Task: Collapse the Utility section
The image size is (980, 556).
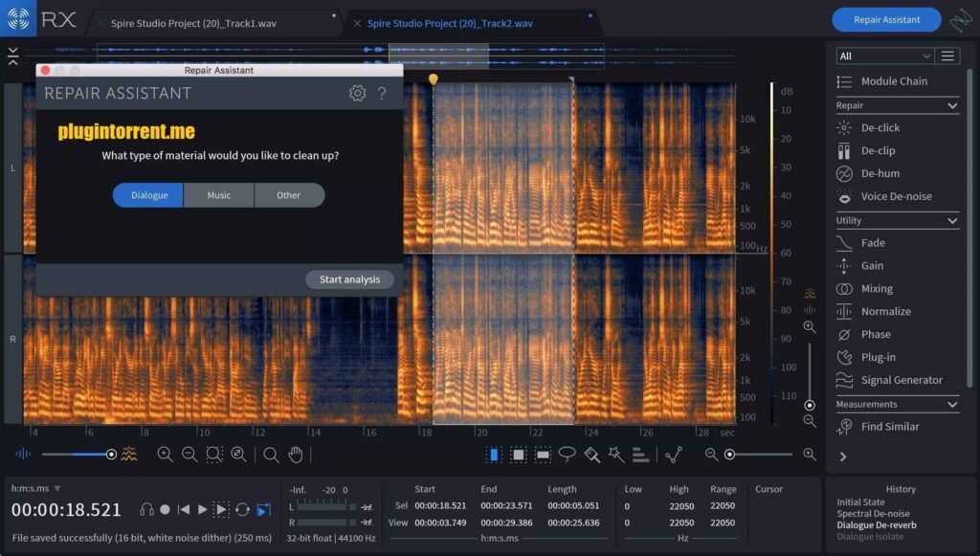Action: pyautogui.click(x=952, y=220)
